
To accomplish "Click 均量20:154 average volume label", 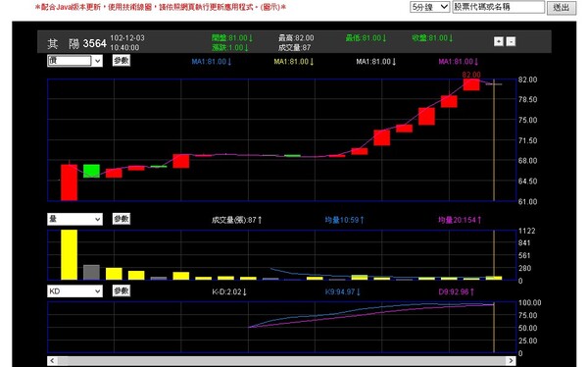I will [x=460, y=220].
